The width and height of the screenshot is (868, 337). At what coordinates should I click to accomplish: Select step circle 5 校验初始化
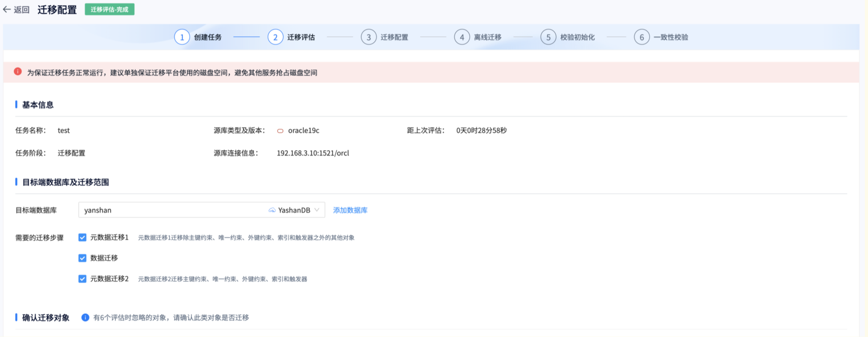(x=548, y=37)
